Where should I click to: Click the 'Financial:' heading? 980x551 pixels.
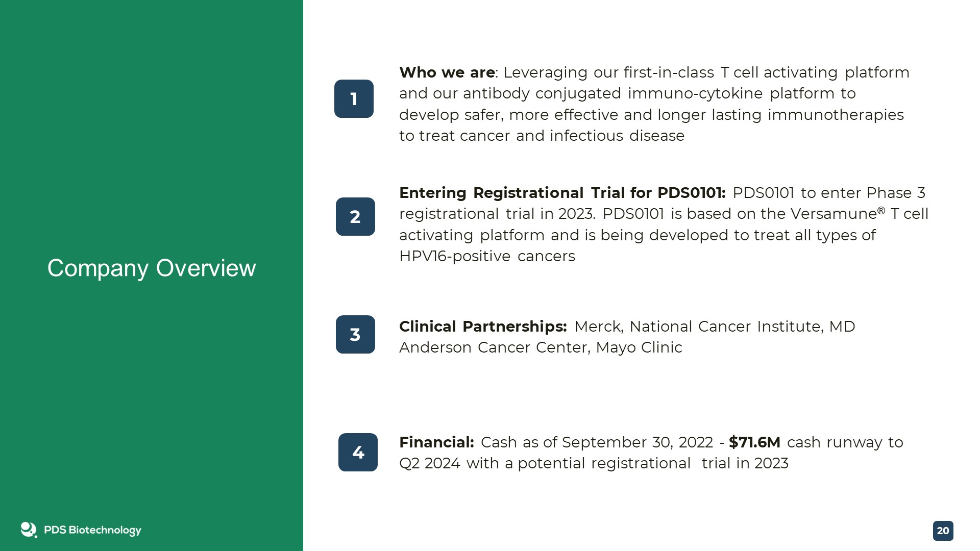[436, 442]
